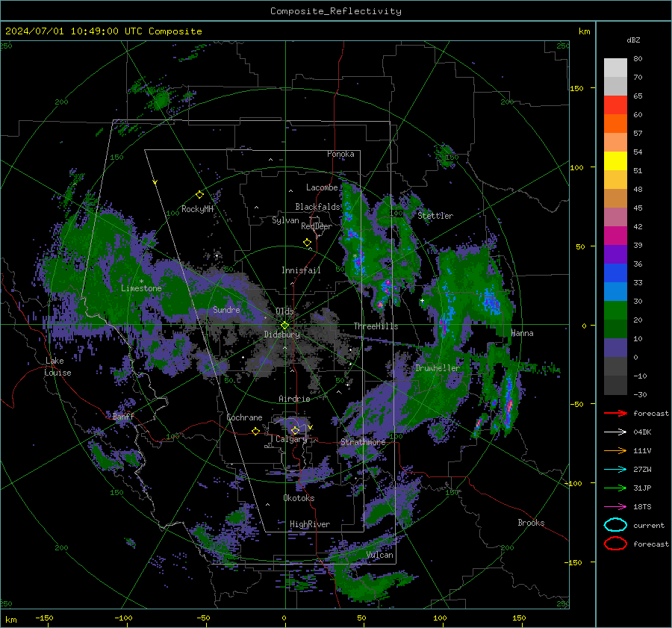Select the ThreeHills label
Viewport: 672px width, 628px height.
point(376,326)
